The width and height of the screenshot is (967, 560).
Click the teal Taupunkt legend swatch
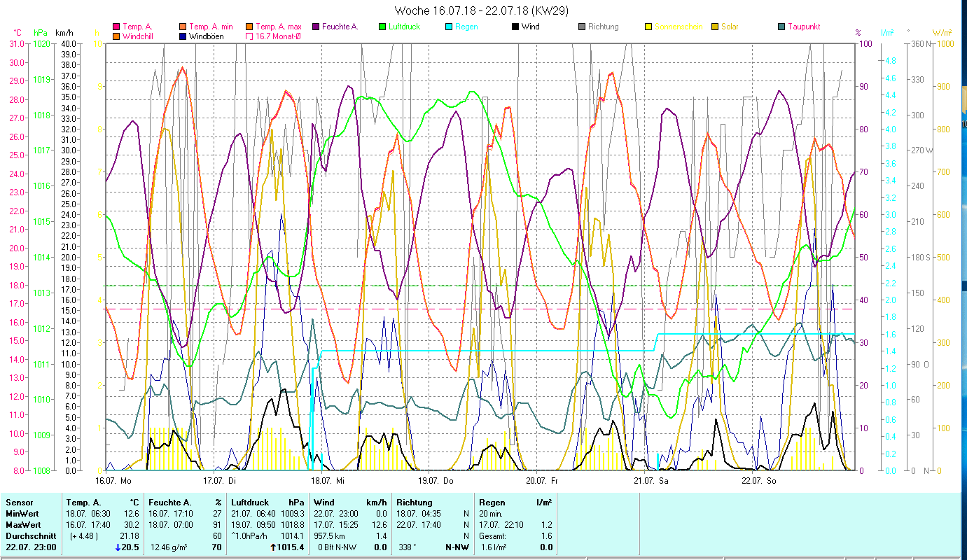coord(781,27)
